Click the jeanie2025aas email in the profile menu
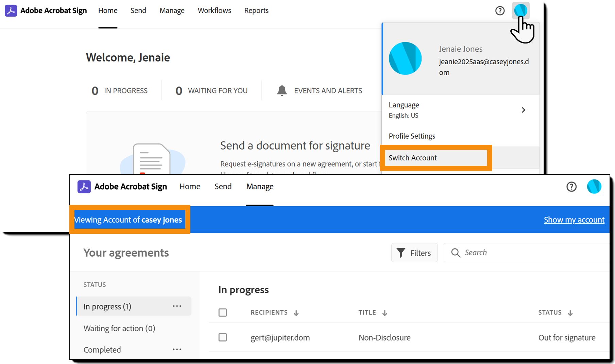 (x=484, y=67)
